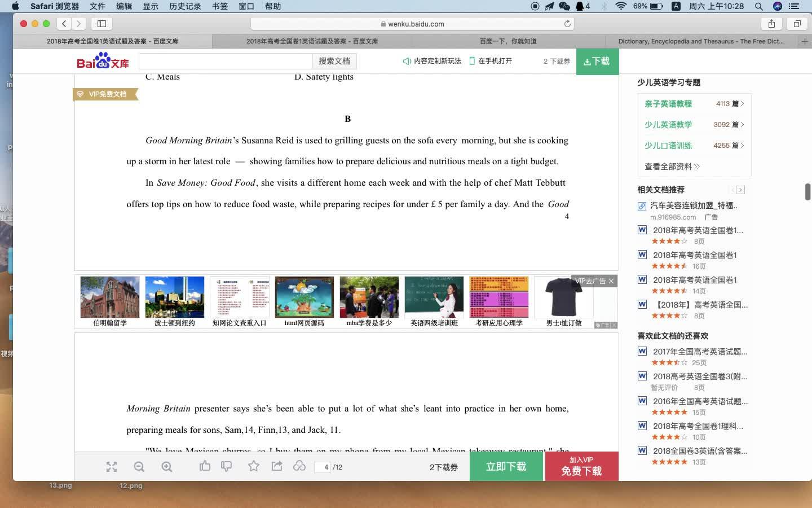The image size is (812, 508).
Task: Show next page of 相关文档推荐
Action: 740,190
